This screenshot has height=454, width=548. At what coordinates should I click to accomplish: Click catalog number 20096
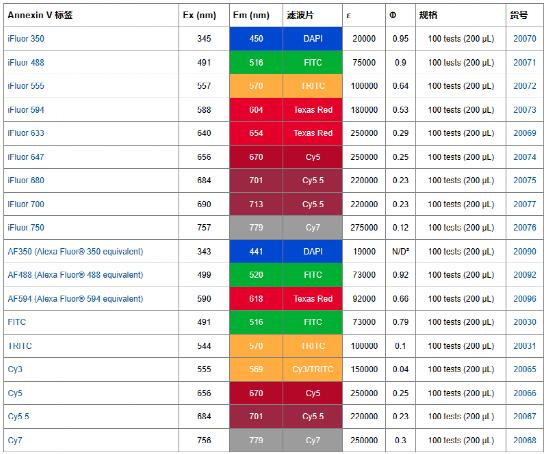pos(525,299)
